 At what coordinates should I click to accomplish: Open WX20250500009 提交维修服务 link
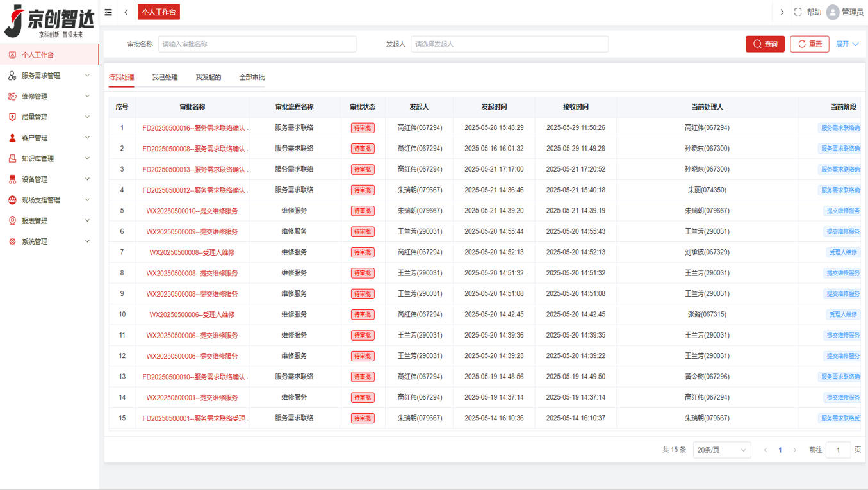192,232
